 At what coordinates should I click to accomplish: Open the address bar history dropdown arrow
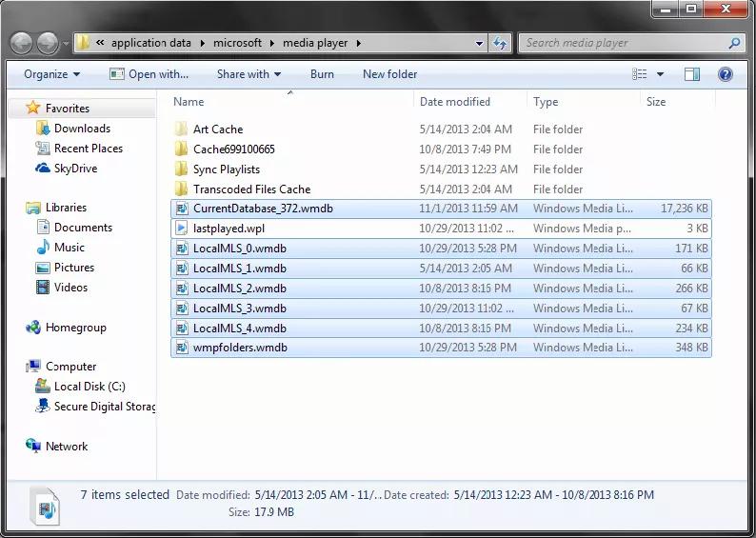click(479, 43)
